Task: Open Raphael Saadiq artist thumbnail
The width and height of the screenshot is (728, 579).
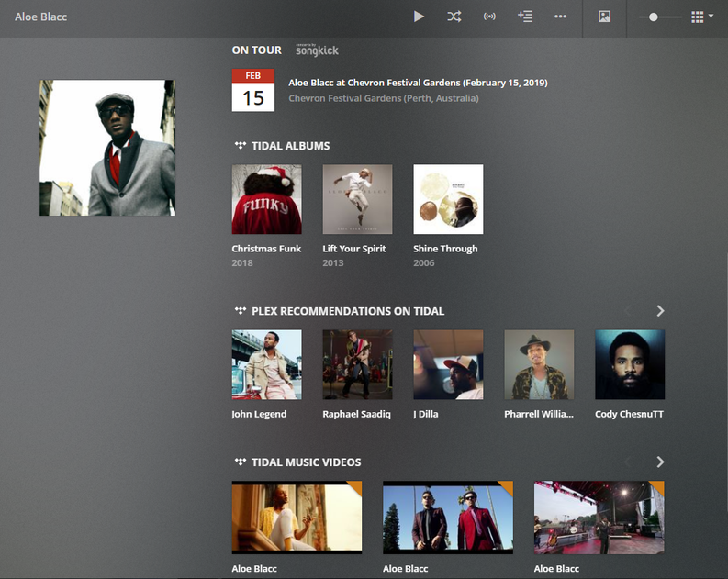Action: pyautogui.click(x=357, y=364)
